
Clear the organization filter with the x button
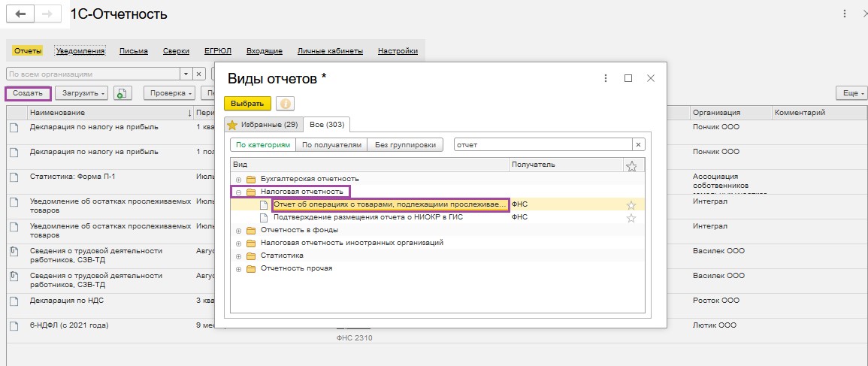tap(200, 74)
